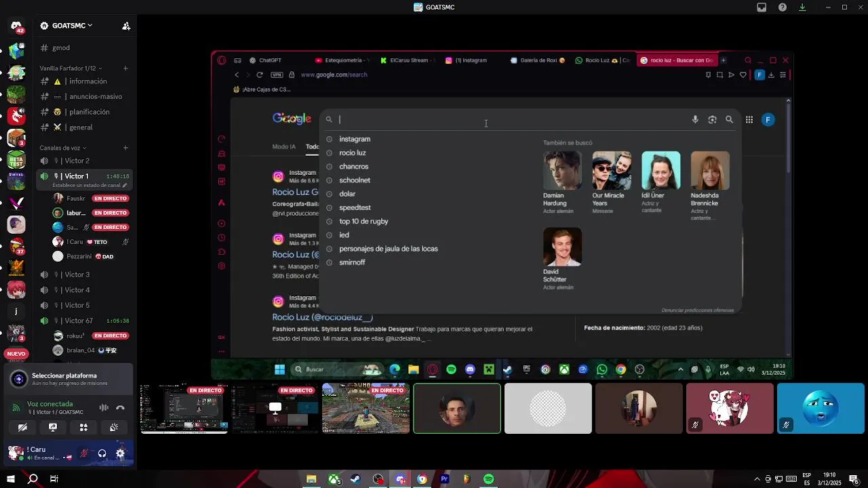Click the NUEVO unread badge
The width and height of the screenshot is (868, 488).
pos(16,354)
